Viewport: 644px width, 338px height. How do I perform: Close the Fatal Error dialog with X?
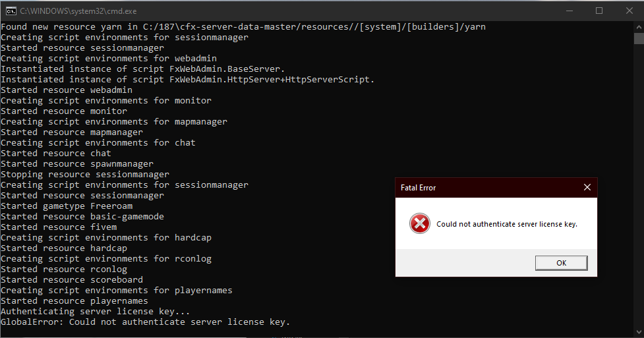pos(587,188)
